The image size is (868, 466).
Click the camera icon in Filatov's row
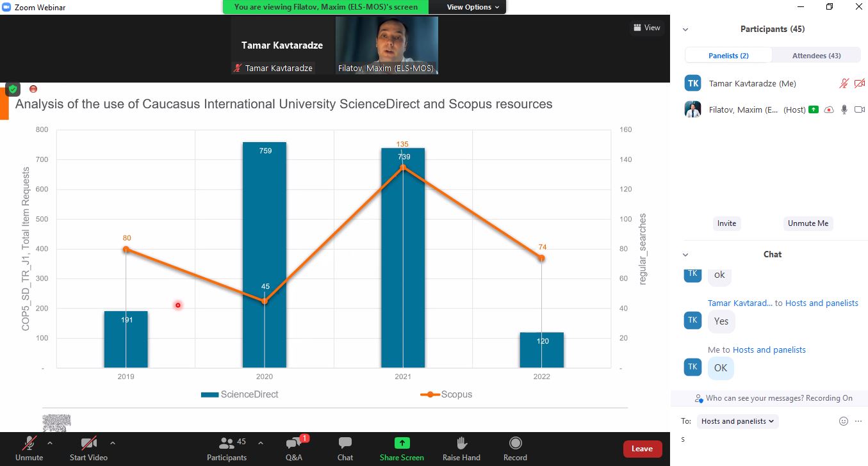coord(860,109)
